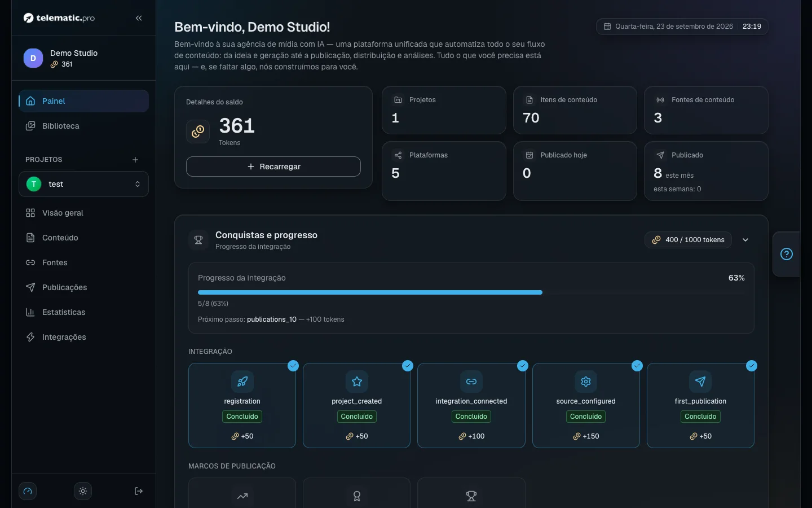Click the token coin icon in balance details
The height and width of the screenshot is (508, 812).
tap(198, 132)
